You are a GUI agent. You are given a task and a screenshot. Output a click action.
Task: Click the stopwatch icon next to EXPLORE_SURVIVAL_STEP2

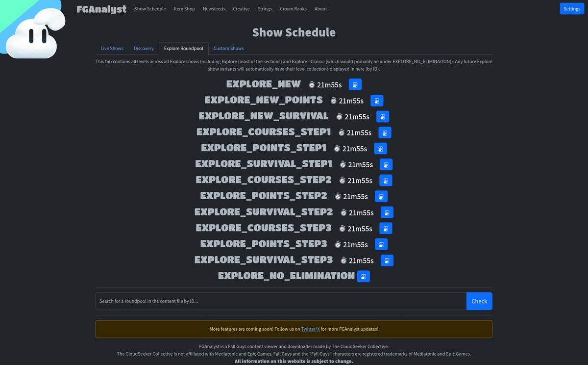[343, 212]
